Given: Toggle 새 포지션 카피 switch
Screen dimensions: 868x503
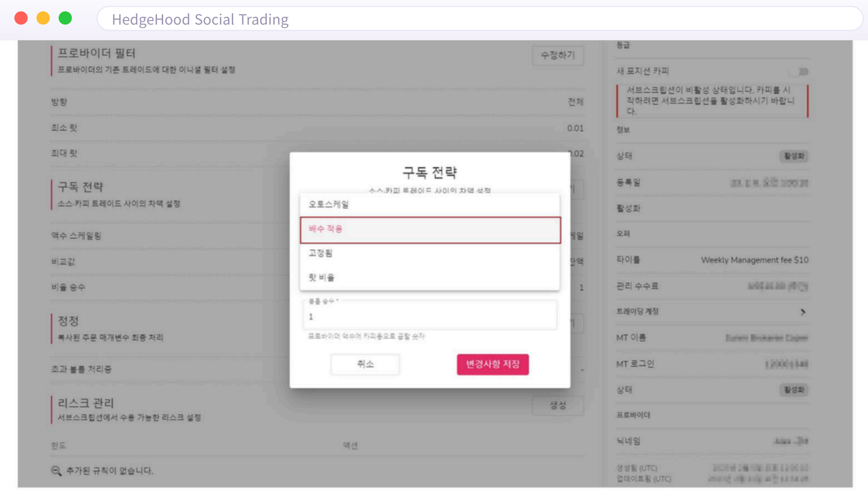Looking at the screenshot, I should (799, 71).
